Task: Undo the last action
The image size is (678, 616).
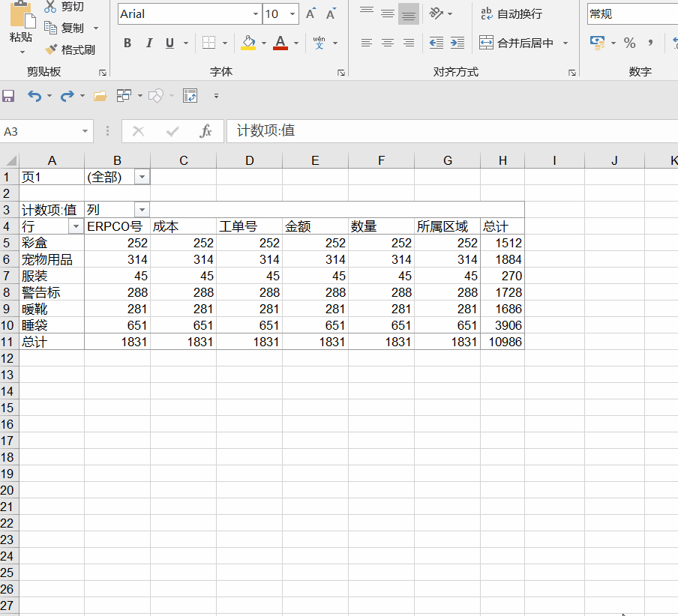Action: [x=34, y=95]
